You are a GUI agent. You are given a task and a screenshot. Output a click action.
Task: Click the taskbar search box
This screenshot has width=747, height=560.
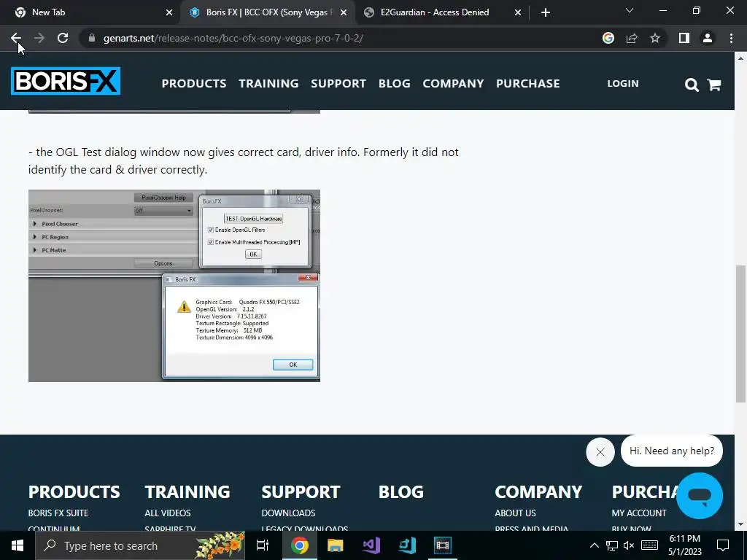(x=141, y=545)
